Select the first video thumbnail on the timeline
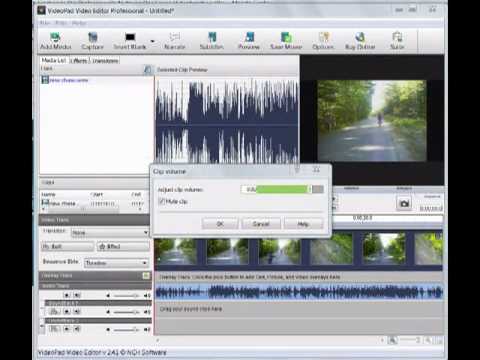Screen dimensions: 480x360 click(x=175, y=252)
